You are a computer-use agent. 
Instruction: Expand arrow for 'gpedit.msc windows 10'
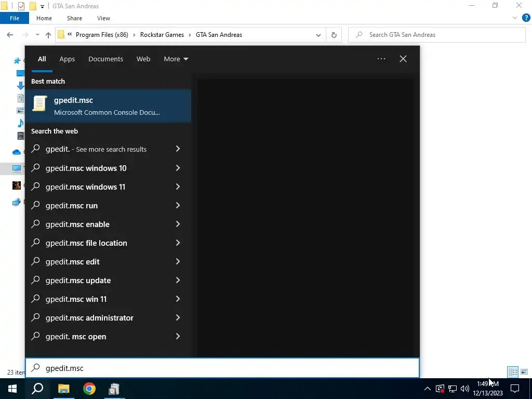click(178, 168)
